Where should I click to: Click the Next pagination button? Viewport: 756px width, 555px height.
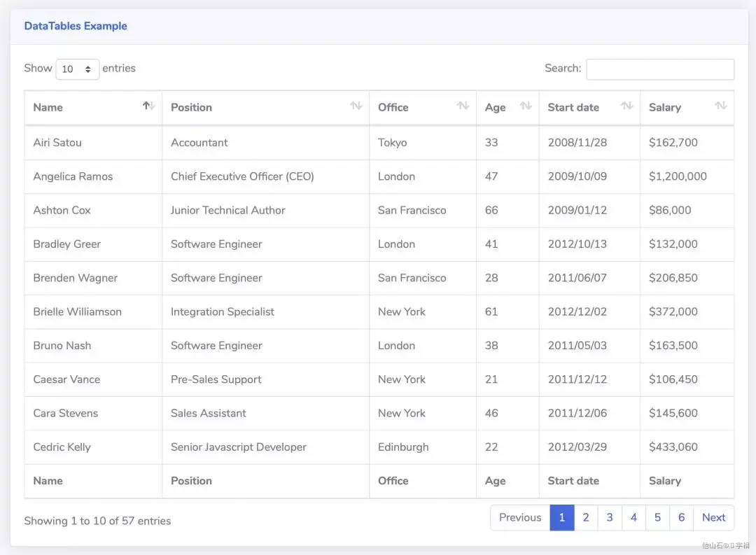[713, 518]
